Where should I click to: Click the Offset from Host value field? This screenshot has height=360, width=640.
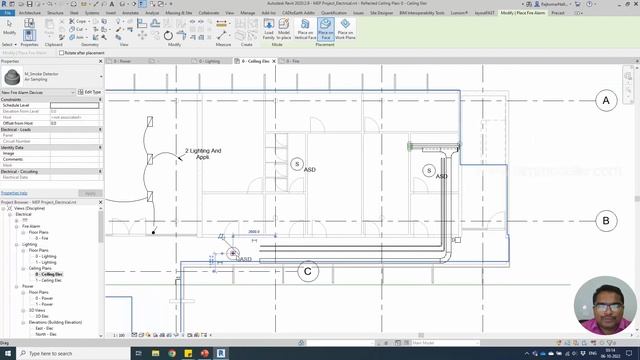pyautogui.click(x=74, y=123)
